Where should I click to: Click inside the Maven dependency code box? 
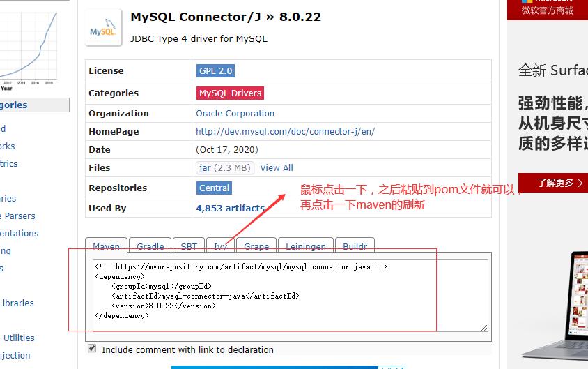pyautogui.click(x=290, y=294)
